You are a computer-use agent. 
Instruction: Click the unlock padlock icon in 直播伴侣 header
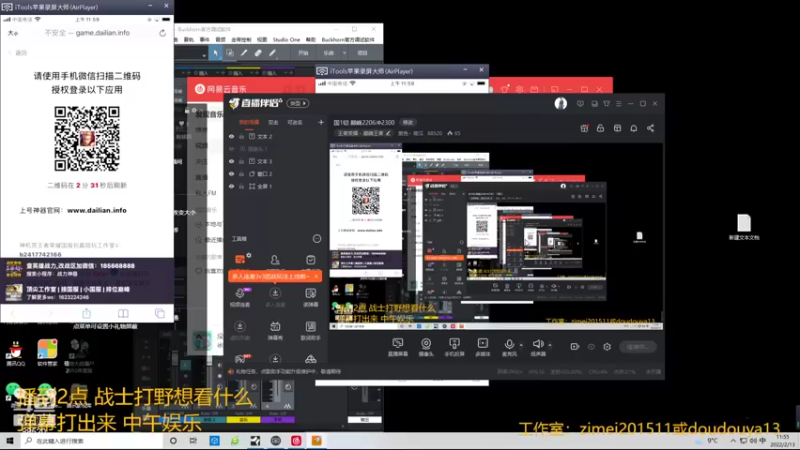click(x=601, y=128)
